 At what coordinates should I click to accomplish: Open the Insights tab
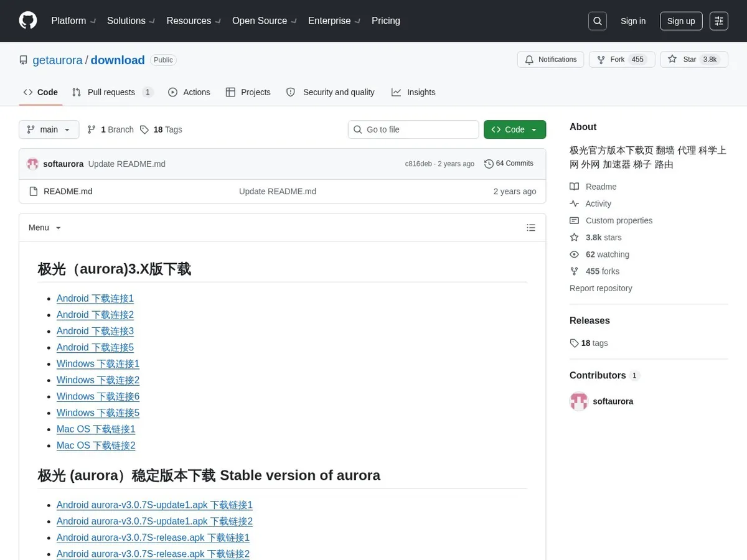pyautogui.click(x=413, y=92)
